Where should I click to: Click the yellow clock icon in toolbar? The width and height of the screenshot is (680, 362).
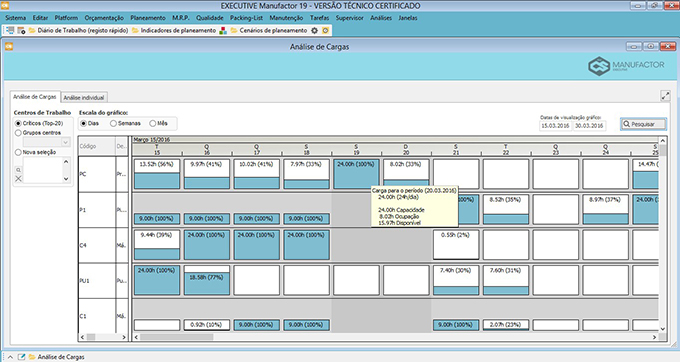[x=325, y=30]
